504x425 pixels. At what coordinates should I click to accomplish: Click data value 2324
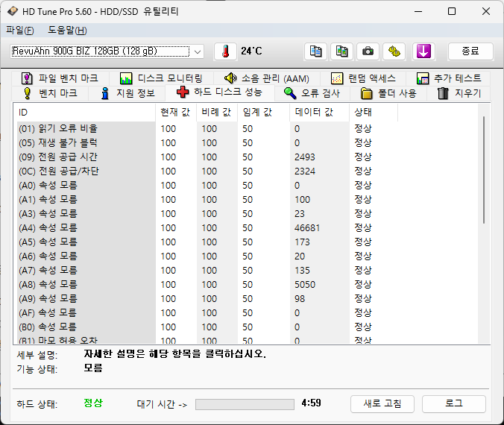pos(305,171)
